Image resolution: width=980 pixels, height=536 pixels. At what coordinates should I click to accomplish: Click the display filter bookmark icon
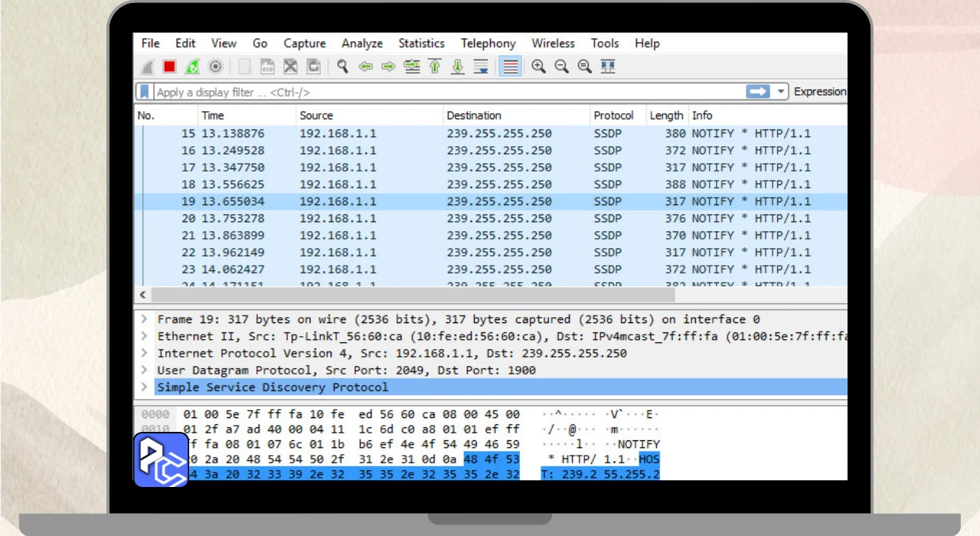[x=144, y=92]
